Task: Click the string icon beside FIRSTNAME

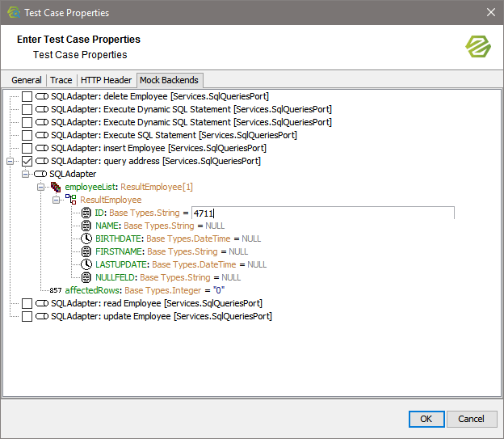Action: [x=86, y=251]
